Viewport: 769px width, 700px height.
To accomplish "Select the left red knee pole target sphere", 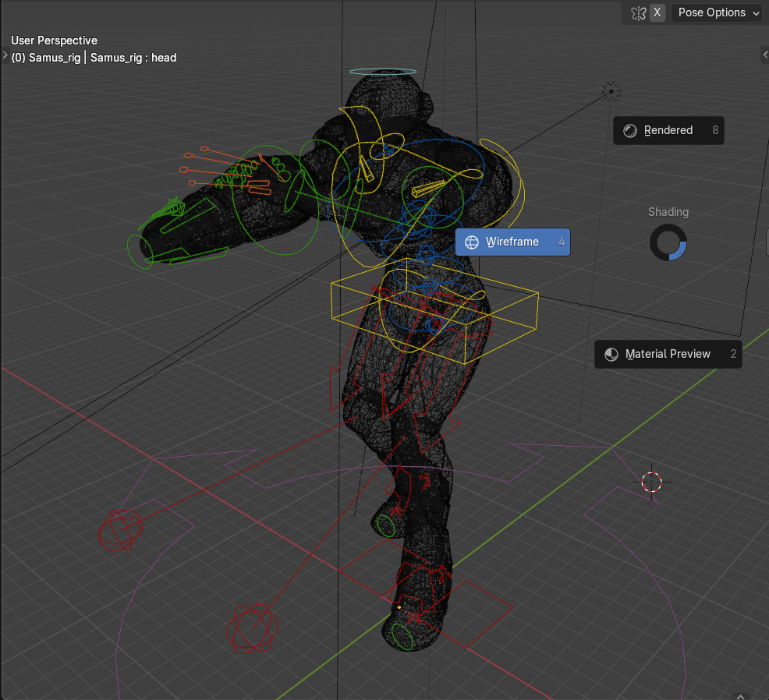I will click(x=119, y=529).
